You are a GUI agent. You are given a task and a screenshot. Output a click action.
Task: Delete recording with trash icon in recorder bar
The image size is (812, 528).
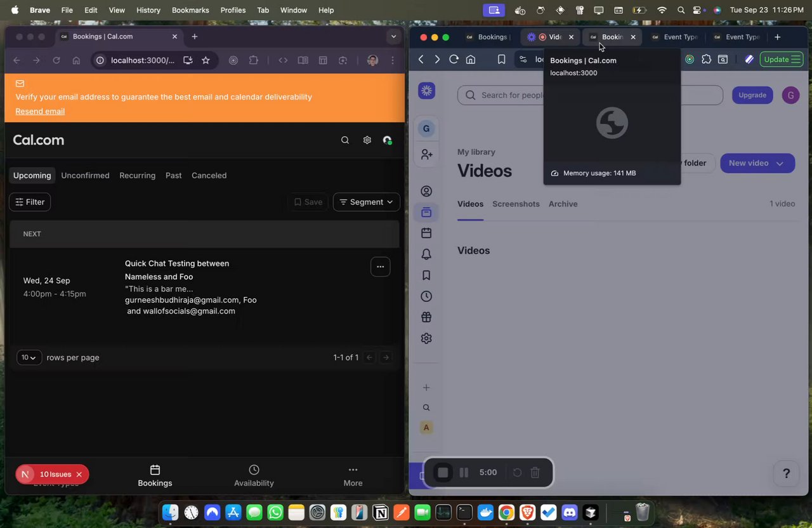(x=535, y=472)
